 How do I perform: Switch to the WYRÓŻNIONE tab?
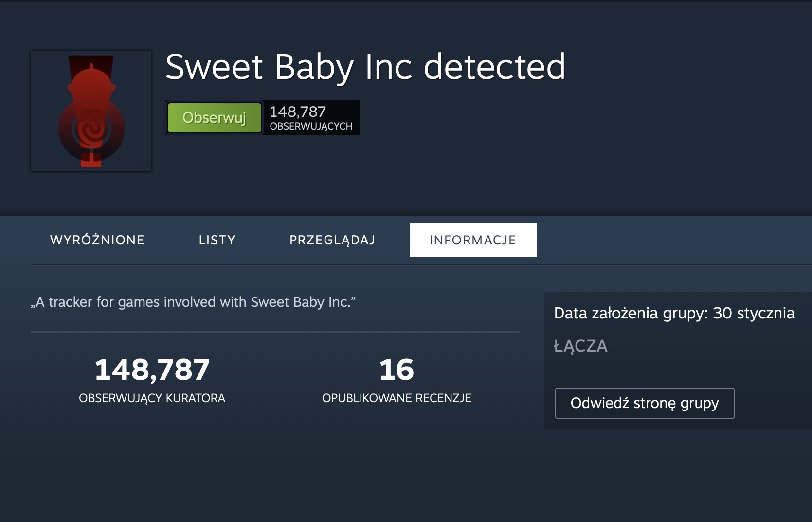pos(97,240)
